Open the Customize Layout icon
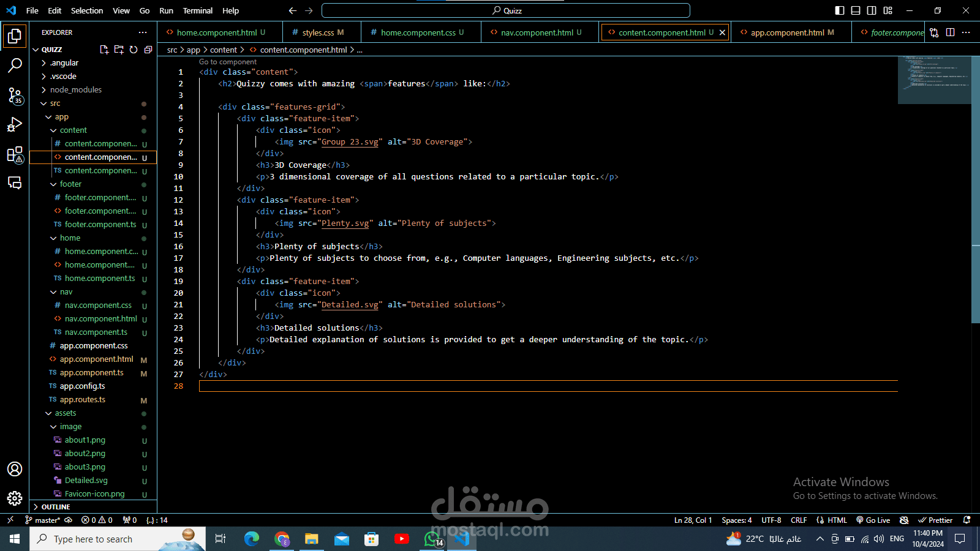This screenshot has width=980, height=551. pos(888,10)
